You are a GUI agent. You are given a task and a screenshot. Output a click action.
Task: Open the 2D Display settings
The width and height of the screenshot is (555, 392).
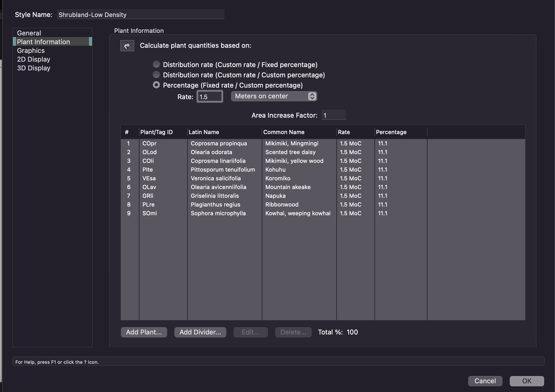click(33, 59)
